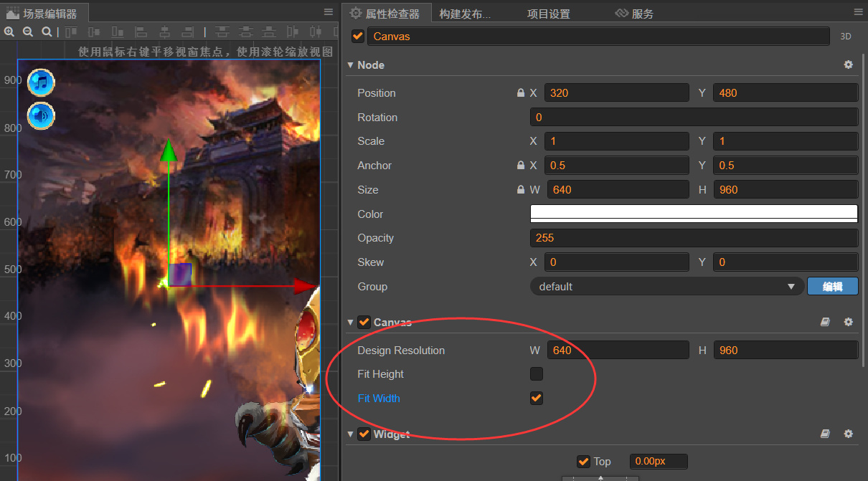Toggle Size aspect ratio lock icon
This screenshot has width=868, height=481.
coord(521,189)
